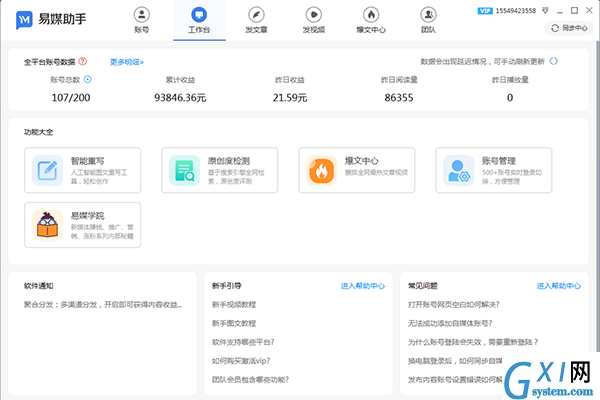This screenshot has width=600, height=400.
Task: Click the 智能重写 card title
Action: (x=88, y=161)
